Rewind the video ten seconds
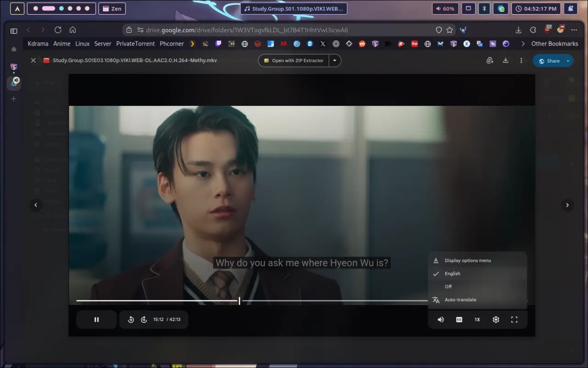Viewport: 588px width, 368px height. point(131,319)
